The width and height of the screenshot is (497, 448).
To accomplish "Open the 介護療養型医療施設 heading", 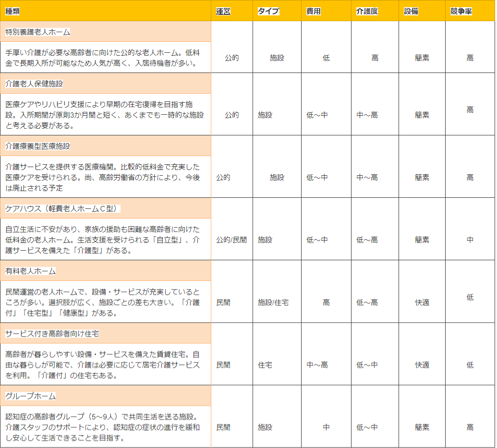I will pyautogui.click(x=38, y=146).
